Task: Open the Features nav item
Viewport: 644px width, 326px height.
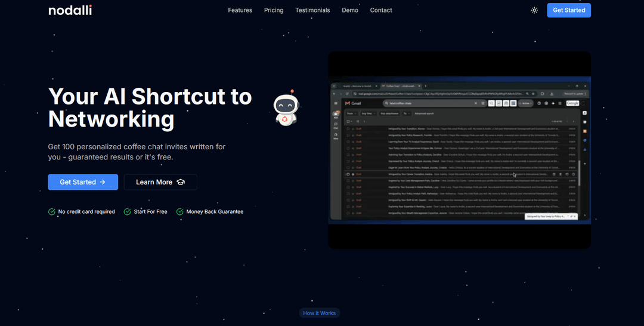Action: pos(240,10)
